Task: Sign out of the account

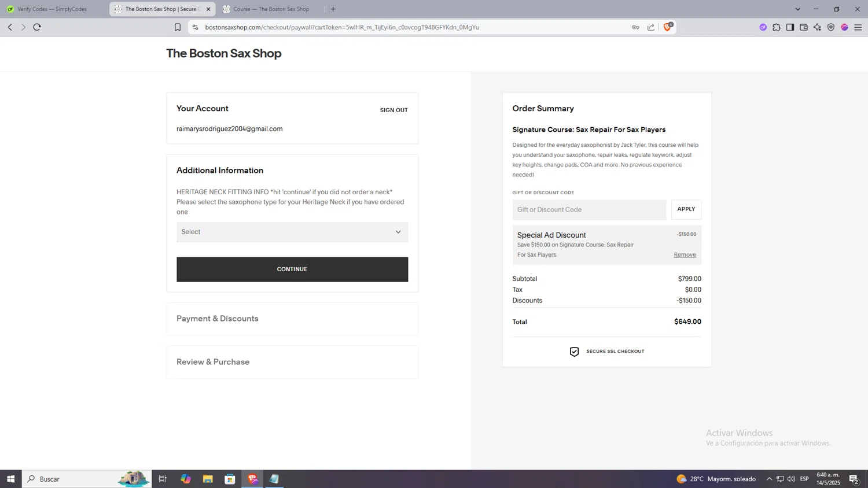Action: point(393,110)
